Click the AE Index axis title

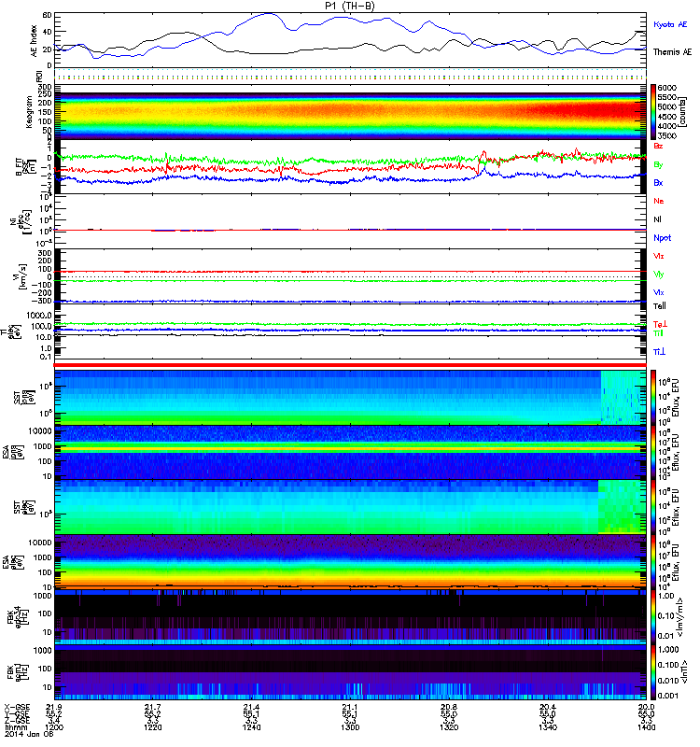(34, 41)
